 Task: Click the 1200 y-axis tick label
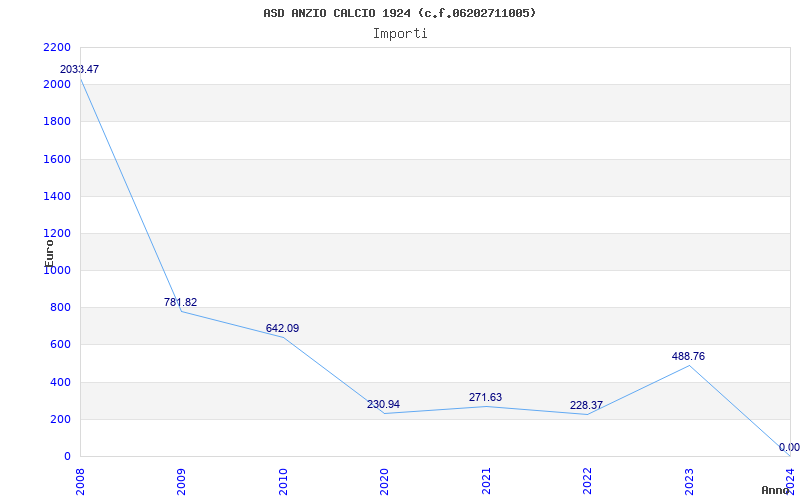57,234
